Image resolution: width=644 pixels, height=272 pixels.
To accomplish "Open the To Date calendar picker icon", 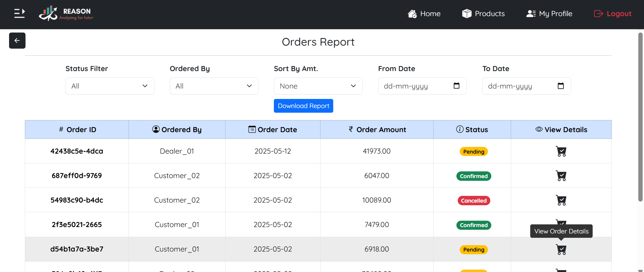I will coord(560,86).
